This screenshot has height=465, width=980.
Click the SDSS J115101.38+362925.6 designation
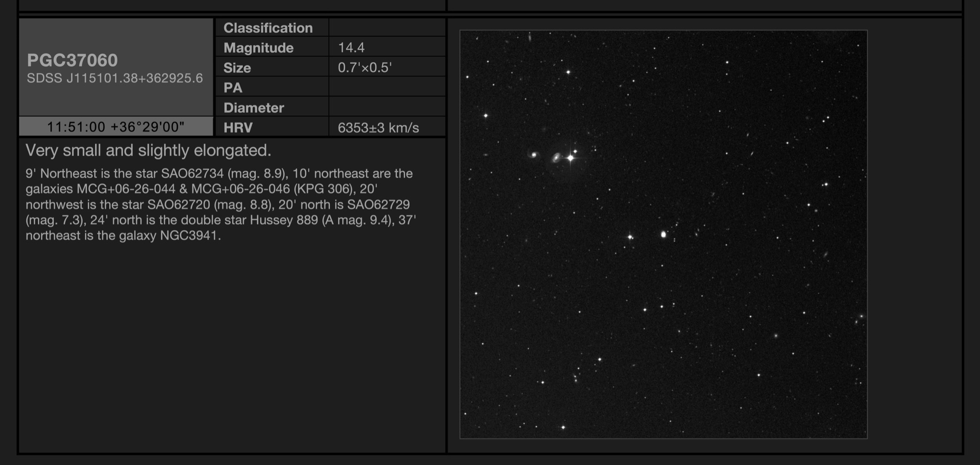116,78
